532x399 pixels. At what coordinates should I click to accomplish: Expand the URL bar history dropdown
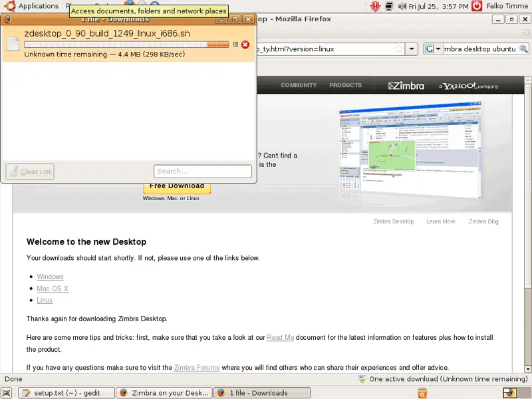pyautogui.click(x=412, y=49)
